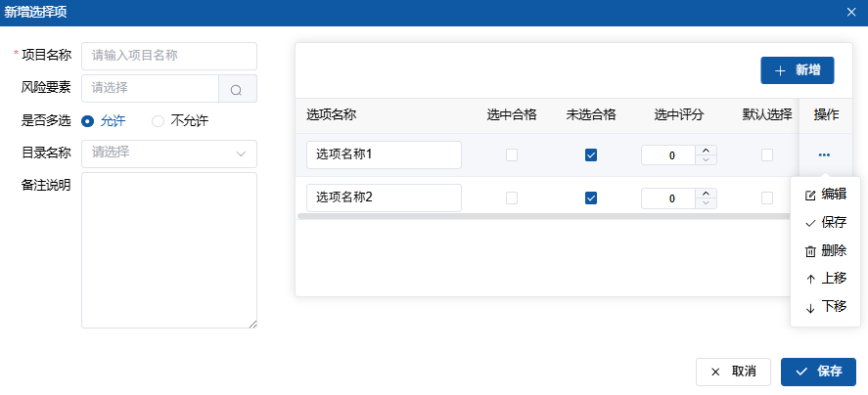The height and width of the screenshot is (395, 868).
Task: Open the three-dot actions menu for 选项名称1
Action: (x=824, y=154)
